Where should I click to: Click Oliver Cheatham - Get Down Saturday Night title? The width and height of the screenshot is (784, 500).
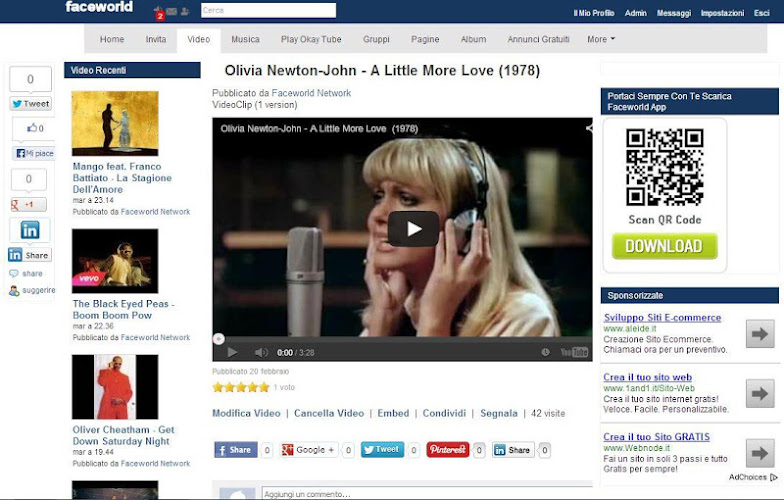123,436
